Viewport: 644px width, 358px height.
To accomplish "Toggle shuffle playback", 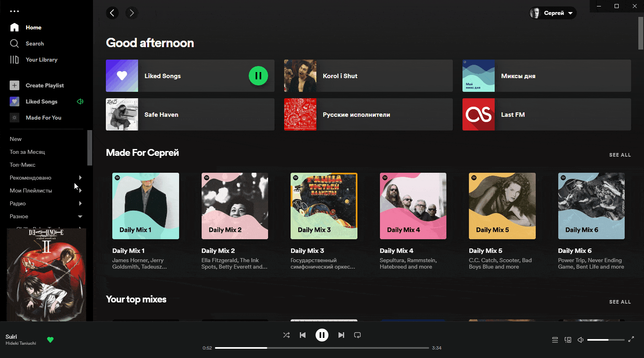I will click(287, 335).
